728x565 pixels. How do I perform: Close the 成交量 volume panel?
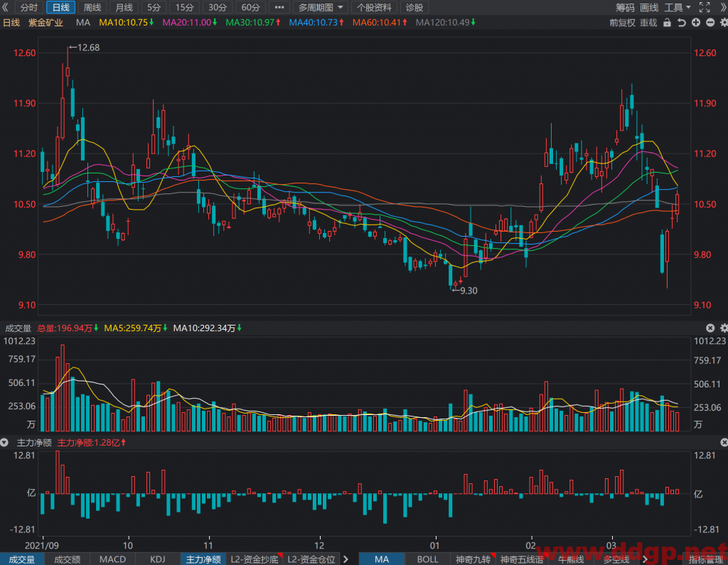point(710,328)
